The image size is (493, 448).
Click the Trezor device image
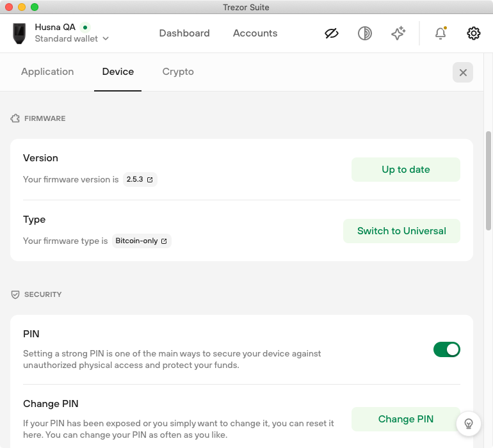(x=19, y=33)
